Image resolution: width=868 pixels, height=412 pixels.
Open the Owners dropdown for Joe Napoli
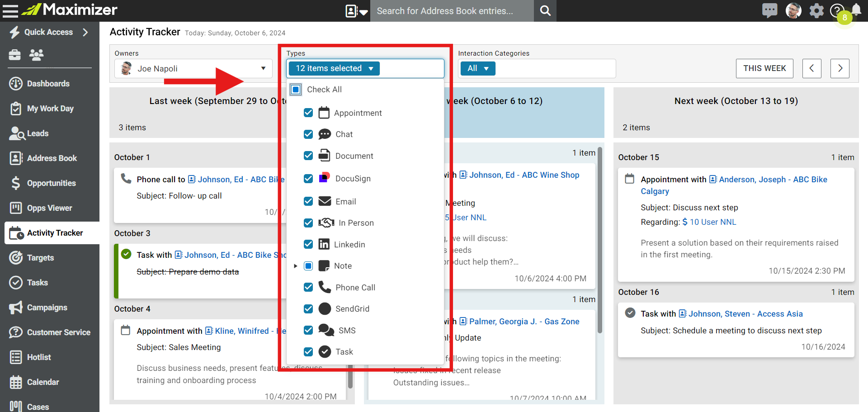[193, 68]
